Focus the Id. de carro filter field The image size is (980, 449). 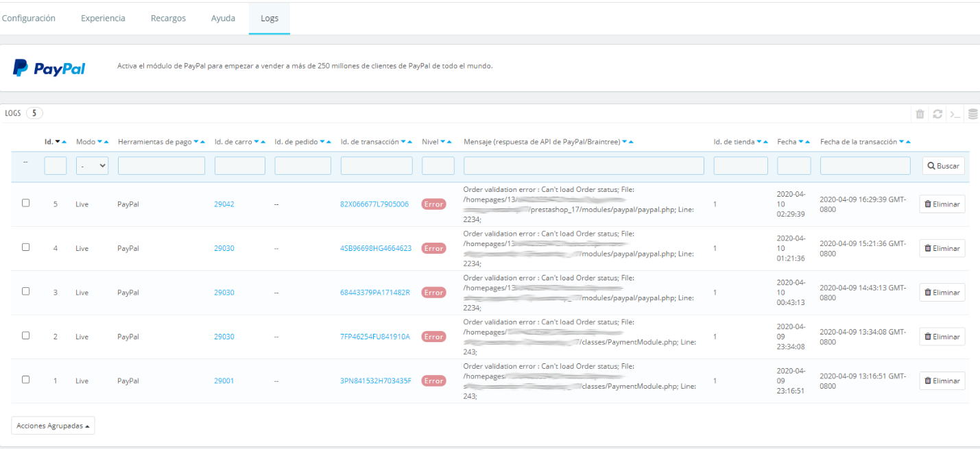coord(240,166)
